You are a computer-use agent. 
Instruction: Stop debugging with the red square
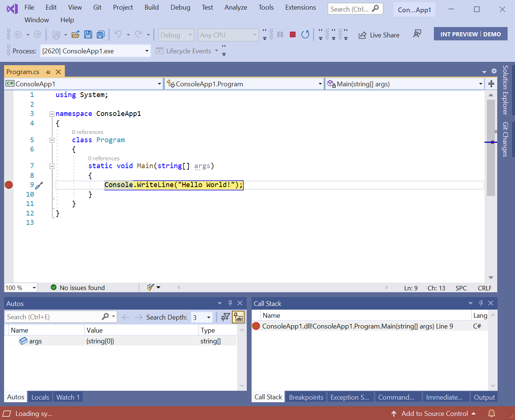[293, 34]
